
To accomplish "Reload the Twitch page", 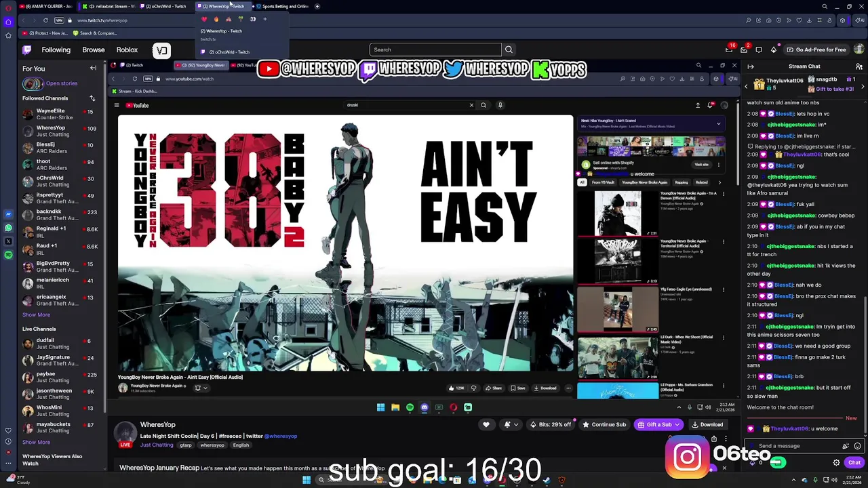I will 45,20.
